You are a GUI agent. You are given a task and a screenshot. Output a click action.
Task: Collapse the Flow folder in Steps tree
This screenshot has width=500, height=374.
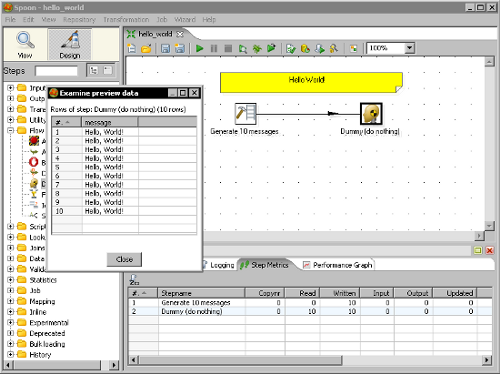pos(10,130)
